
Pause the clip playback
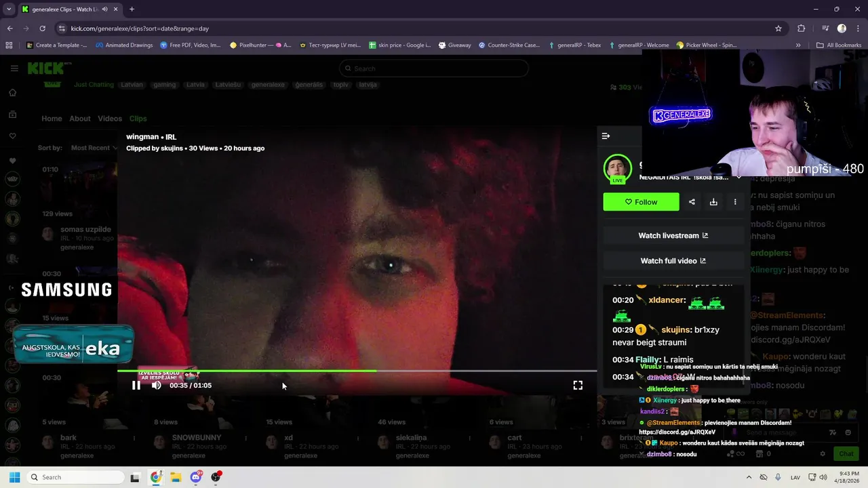click(136, 385)
